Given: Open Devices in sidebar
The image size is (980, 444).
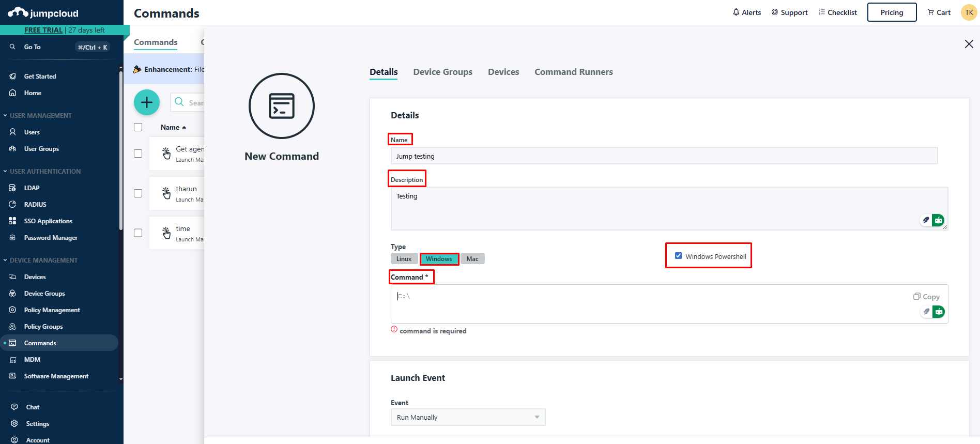Looking at the screenshot, I should pyautogui.click(x=35, y=277).
